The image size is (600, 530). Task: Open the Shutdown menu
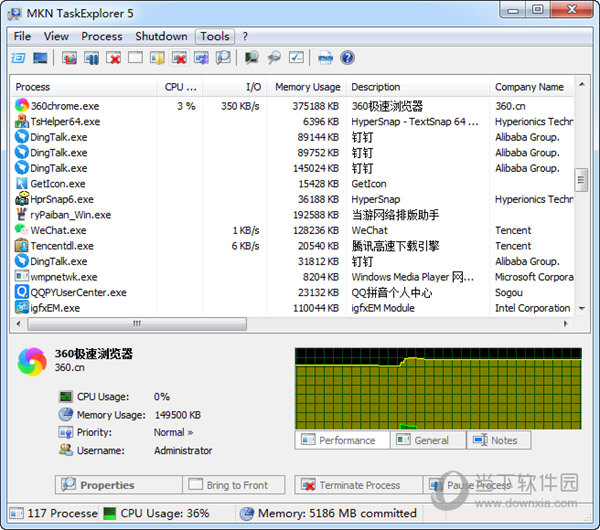click(x=161, y=36)
